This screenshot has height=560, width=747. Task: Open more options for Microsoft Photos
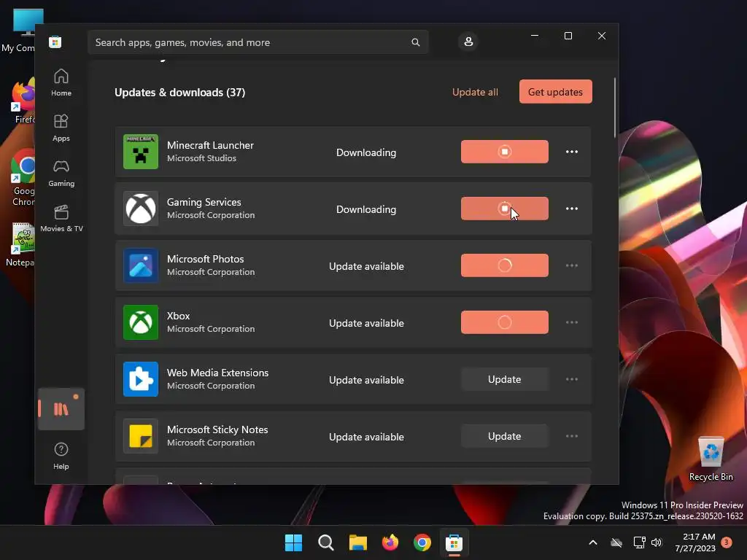(572, 265)
